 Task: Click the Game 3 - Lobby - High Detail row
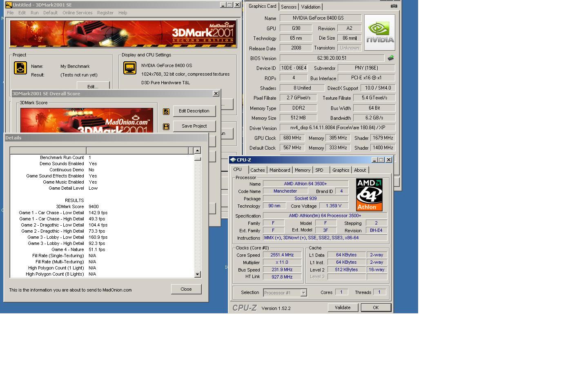coord(102,243)
